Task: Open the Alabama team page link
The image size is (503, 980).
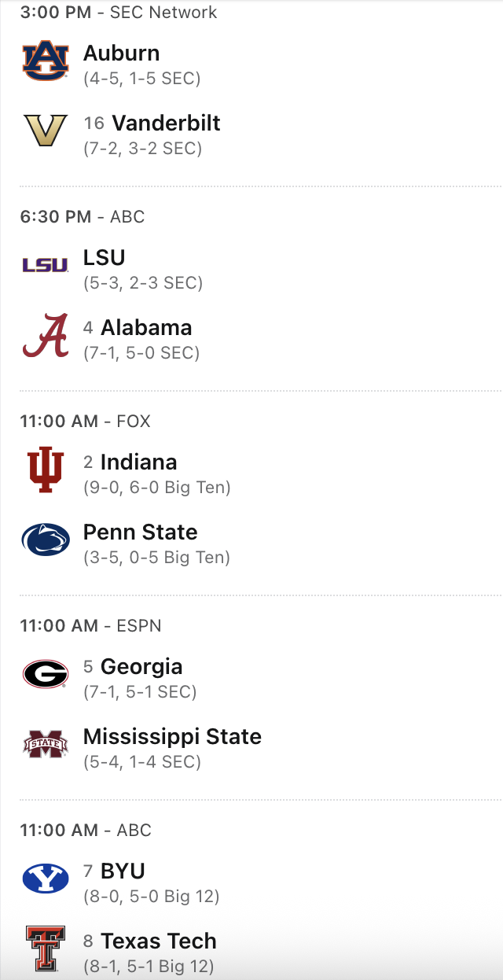Action: click(146, 328)
